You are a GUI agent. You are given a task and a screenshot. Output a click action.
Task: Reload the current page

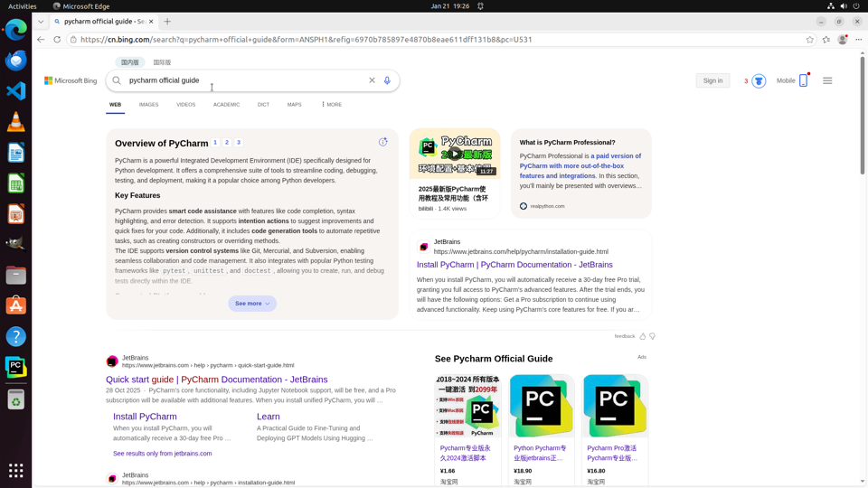(x=57, y=39)
